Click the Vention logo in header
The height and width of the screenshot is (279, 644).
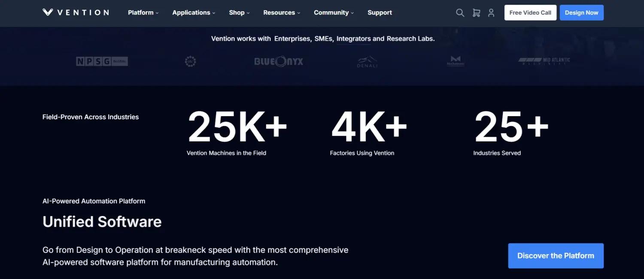click(x=76, y=12)
